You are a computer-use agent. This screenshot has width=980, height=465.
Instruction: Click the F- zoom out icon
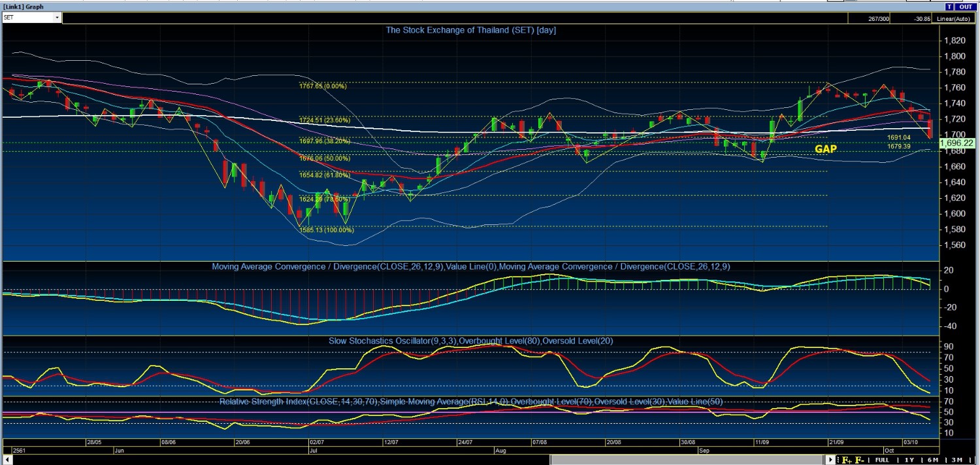coord(860,460)
